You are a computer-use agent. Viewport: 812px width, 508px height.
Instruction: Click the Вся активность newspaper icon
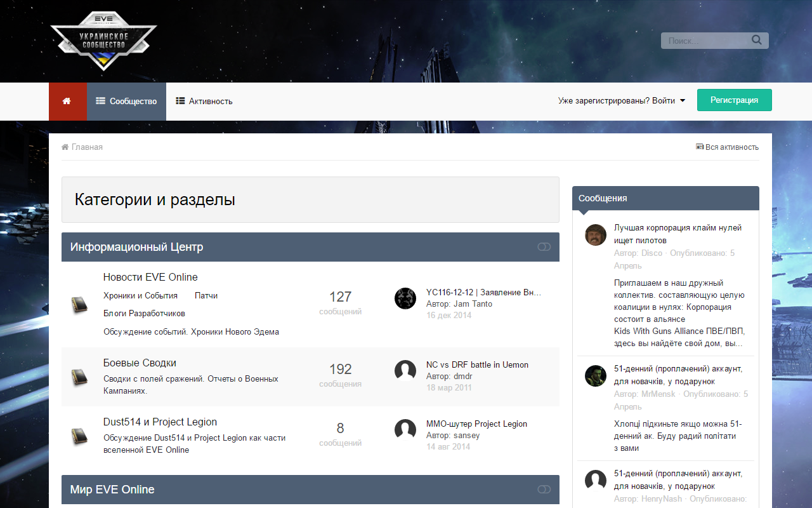[x=700, y=147]
